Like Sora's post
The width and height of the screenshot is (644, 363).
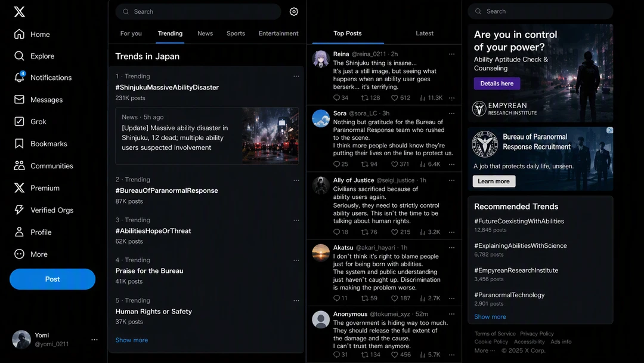[400, 164]
